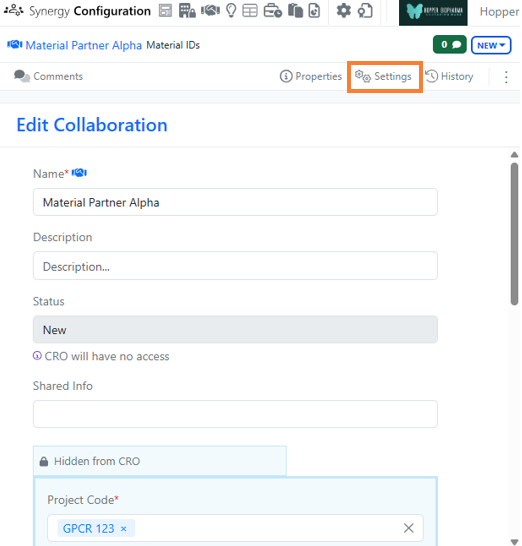Viewport: 522px width, 546px height.
Task: Open the NEW status dropdown
Action: 491,45
